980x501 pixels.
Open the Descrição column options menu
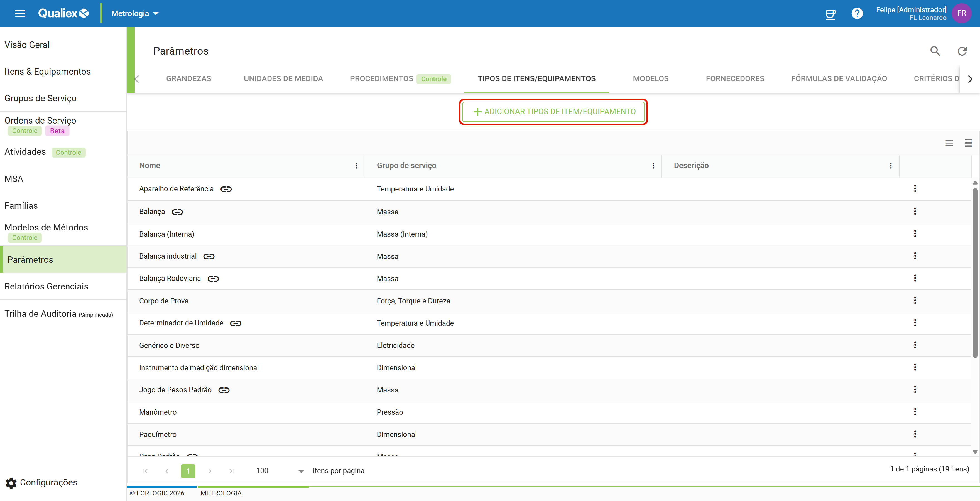[891, 166]
